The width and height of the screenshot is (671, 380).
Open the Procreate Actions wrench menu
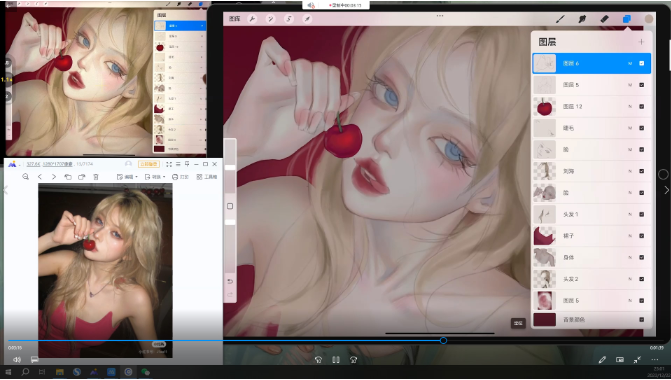pyautogui.click(x=252, y=19)
